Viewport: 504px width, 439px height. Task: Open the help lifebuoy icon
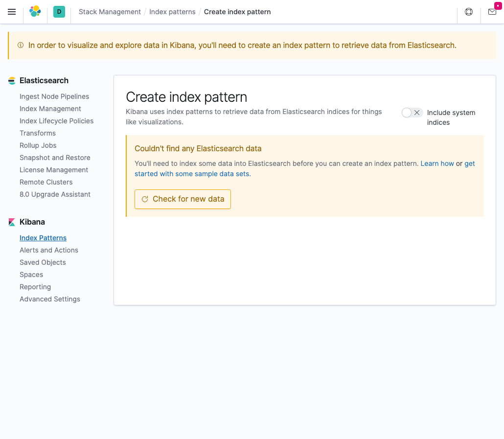[x=469, y=12]
